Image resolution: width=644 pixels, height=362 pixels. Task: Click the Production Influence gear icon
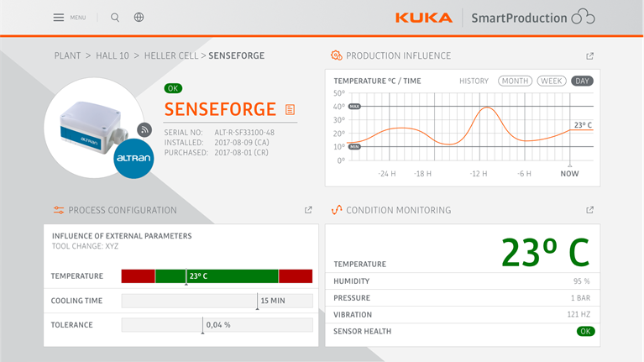(336, 56)
